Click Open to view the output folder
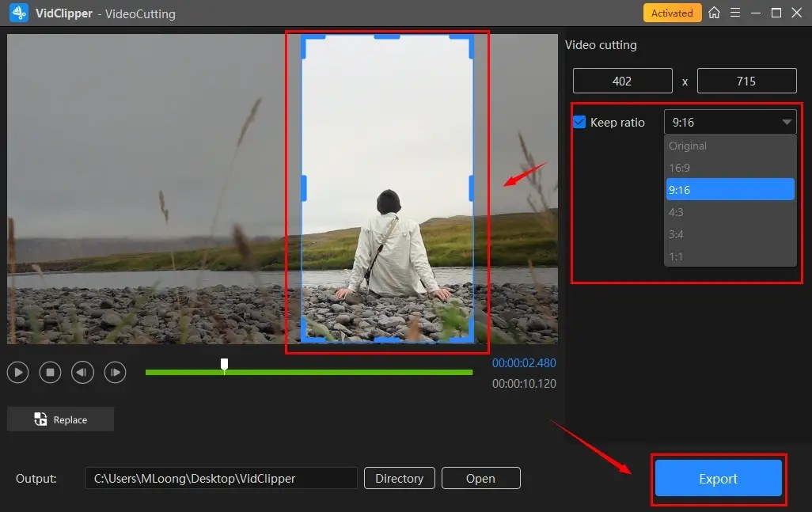The image size is (812, 512). (480, 478)
